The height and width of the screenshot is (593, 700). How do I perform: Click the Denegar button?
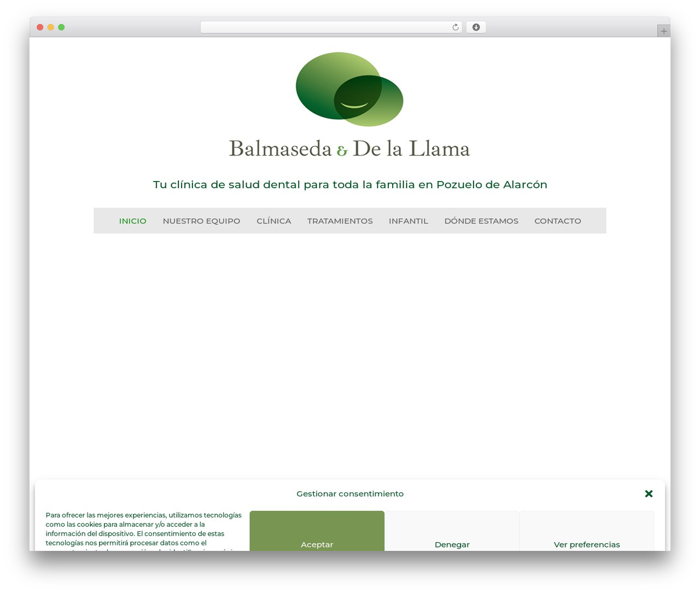[x=452, y=531]
